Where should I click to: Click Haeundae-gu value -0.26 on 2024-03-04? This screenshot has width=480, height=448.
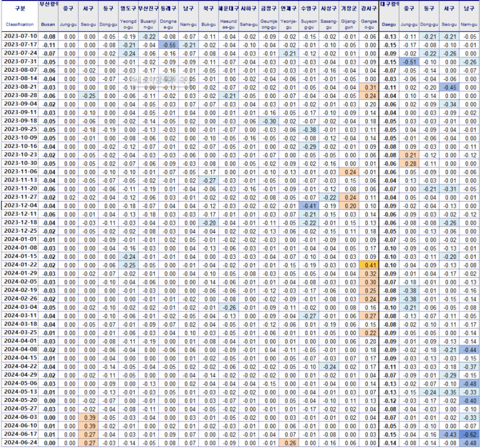[229, 307]
